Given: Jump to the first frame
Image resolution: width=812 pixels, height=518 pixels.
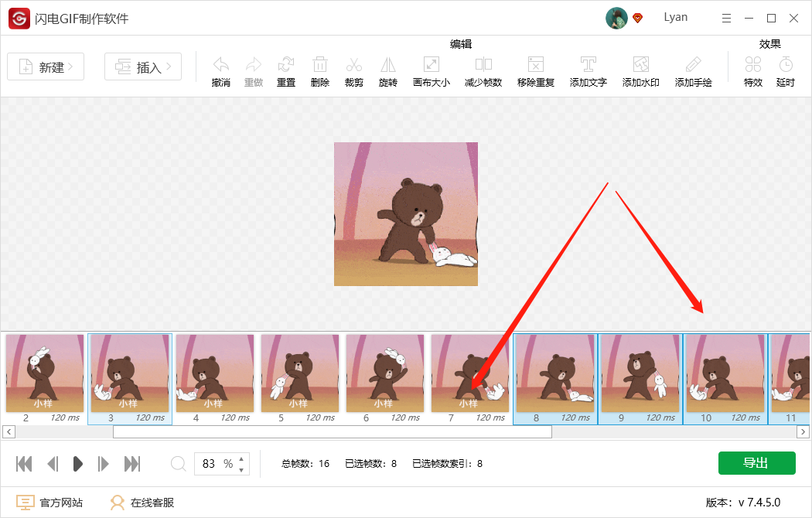Looking at the screenshot, I should click(x=24, y=464).
